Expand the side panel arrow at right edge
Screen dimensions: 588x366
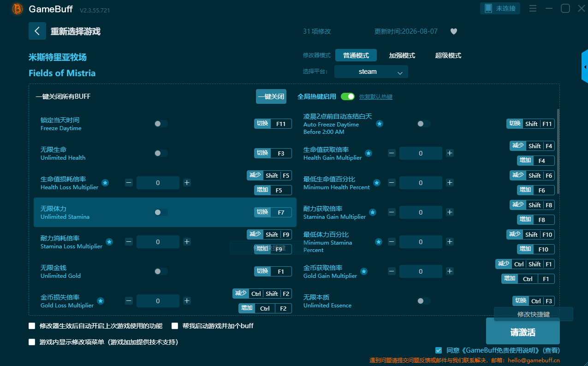coord(585,67)
